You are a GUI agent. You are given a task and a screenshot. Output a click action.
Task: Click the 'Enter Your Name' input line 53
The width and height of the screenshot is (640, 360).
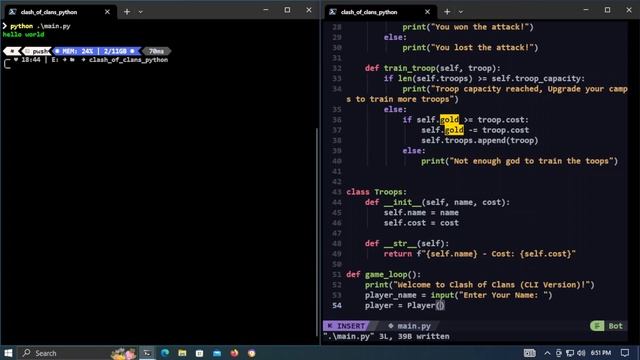[x=458, y=295]
